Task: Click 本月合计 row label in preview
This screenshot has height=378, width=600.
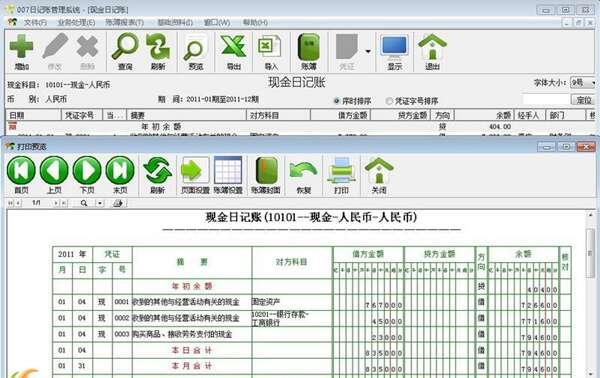Action: point(192,366)
